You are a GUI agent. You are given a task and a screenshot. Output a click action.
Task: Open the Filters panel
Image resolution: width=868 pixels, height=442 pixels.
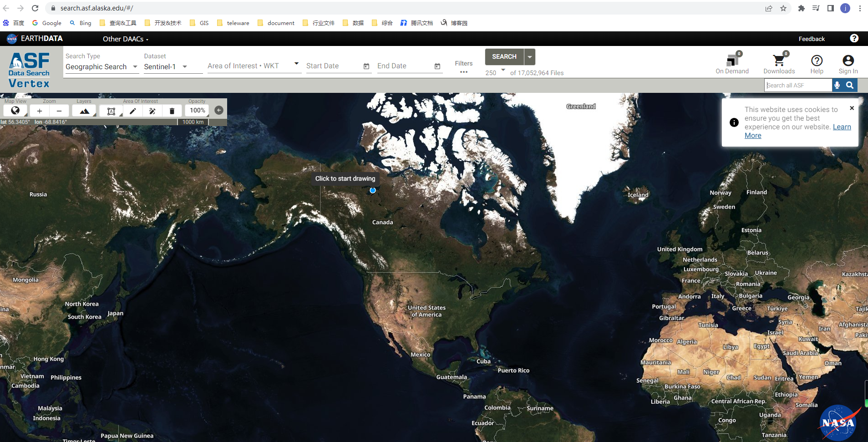click(x=464, y=66)
